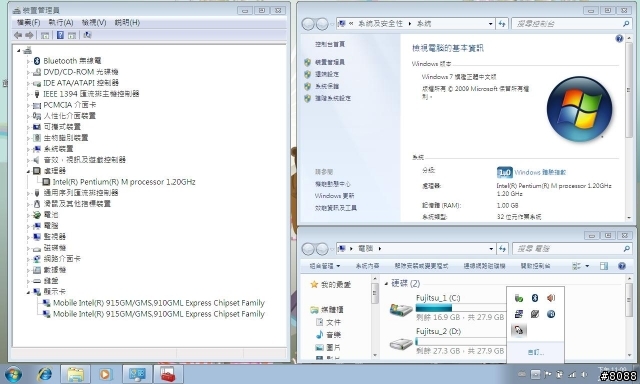Expand the DVD/CD-ROM 光碟機 node
640x384 pixels.
28,72
